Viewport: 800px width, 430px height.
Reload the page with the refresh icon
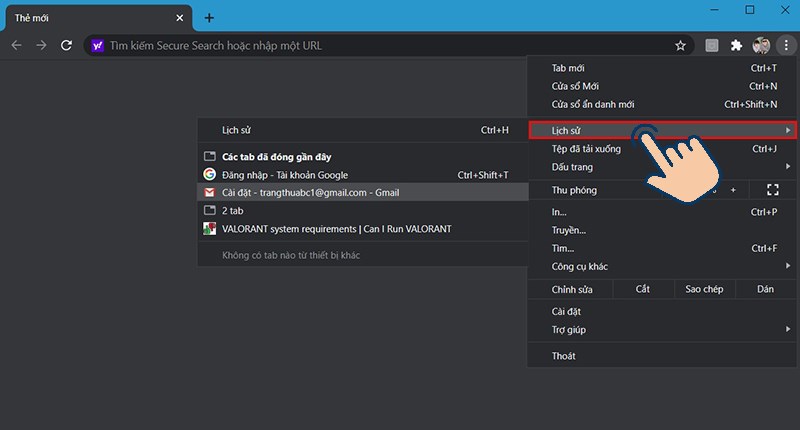pyautogui.click(x=66, y=45)
